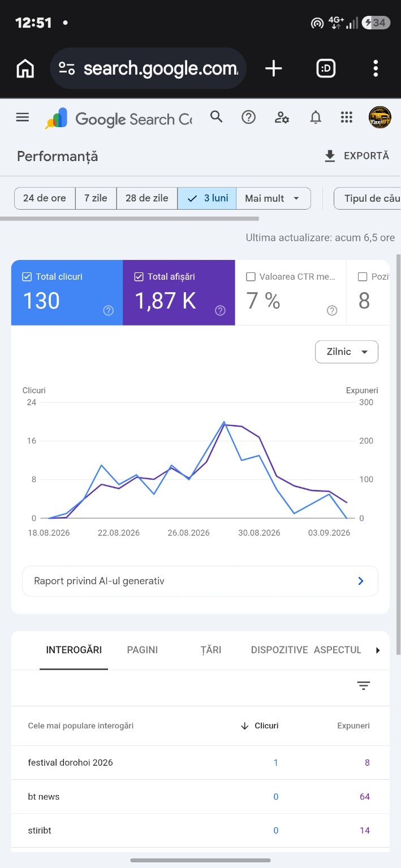Click Cele mai populare interogări header
401x868 pixels.
[81, 726]
